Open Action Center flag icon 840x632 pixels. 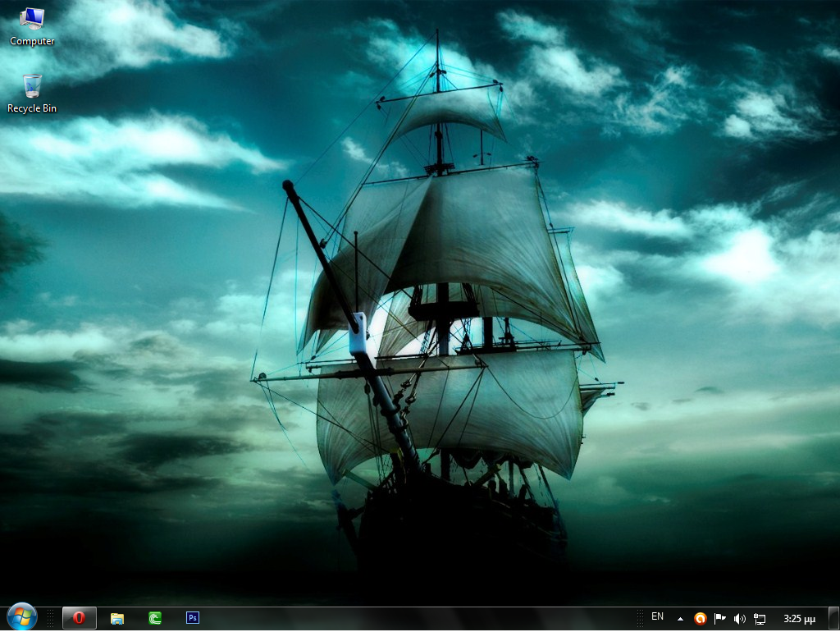(719, 619)
